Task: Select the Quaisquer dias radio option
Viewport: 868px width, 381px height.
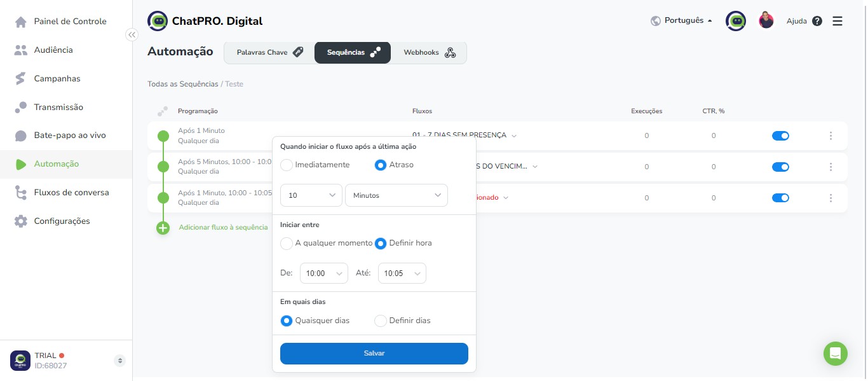Action: pyautogui.click(x=287, y=321)
